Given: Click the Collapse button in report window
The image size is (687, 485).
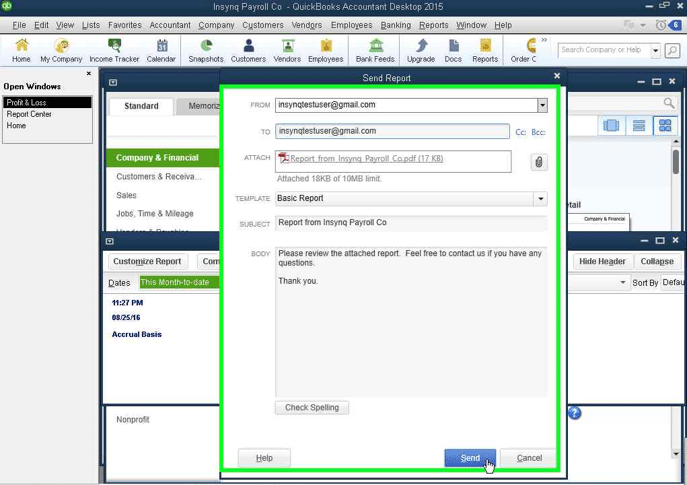Looking at the screenshot, I should pos(657,262).
